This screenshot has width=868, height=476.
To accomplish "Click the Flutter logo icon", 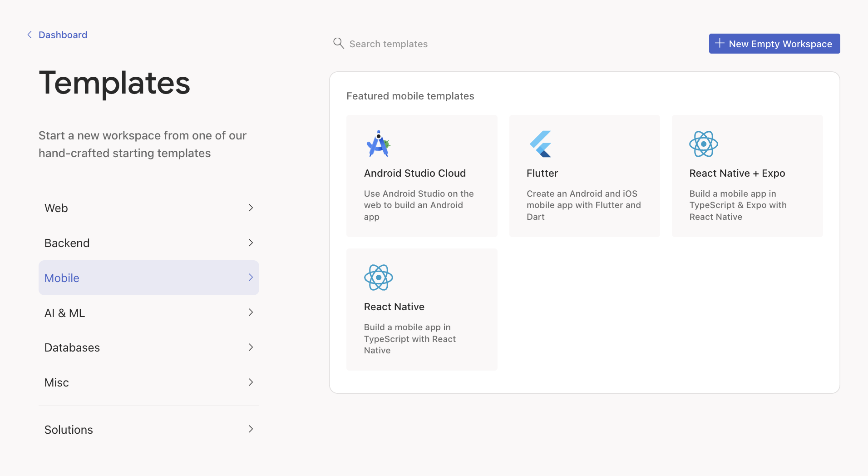I will tap(540, 144).
